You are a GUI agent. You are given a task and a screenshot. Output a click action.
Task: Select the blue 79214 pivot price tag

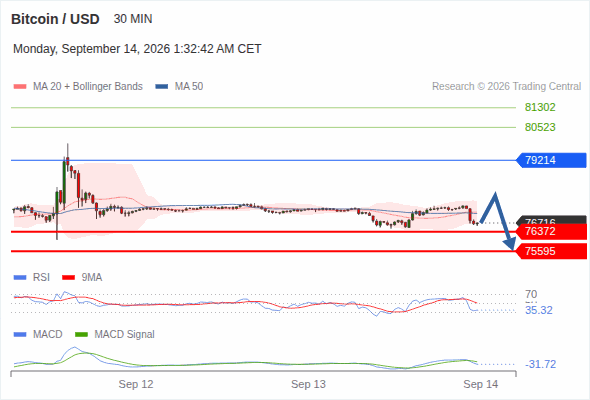coord(551,160)
